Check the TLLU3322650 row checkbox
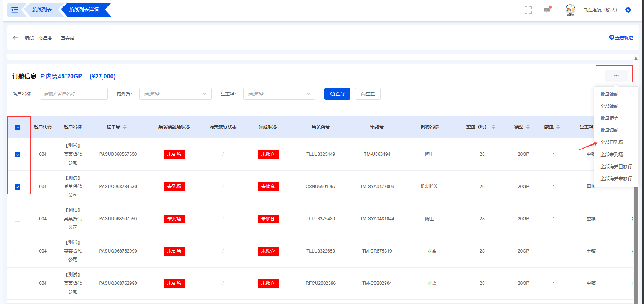 (18, 251)
